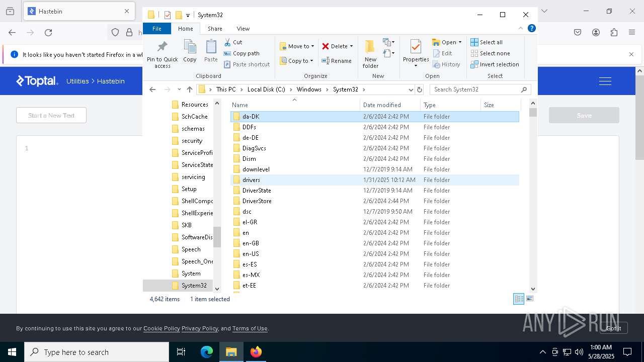The image size is (644, 362).
Task: Select the Hastebin browser tab
Action: [x=78, y=11]
